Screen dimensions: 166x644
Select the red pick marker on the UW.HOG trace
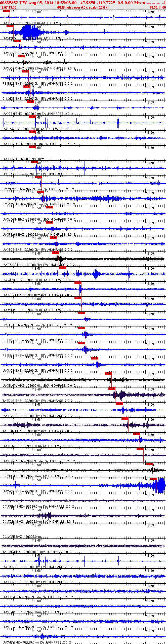coord(136,434)
